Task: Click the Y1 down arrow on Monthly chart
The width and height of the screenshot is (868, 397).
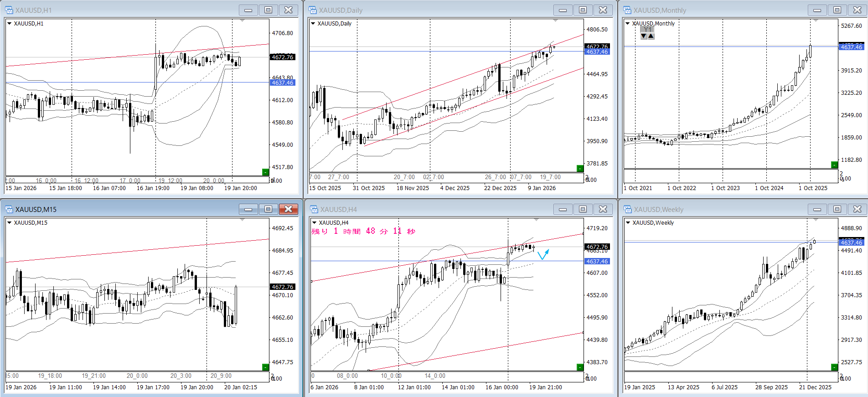Action: 644,36
